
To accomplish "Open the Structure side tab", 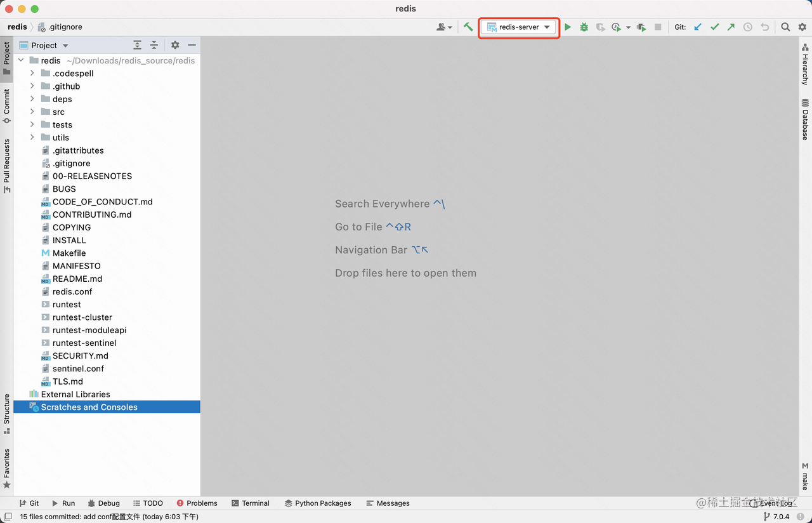I will pyautogui.click(x=6, y=414).
